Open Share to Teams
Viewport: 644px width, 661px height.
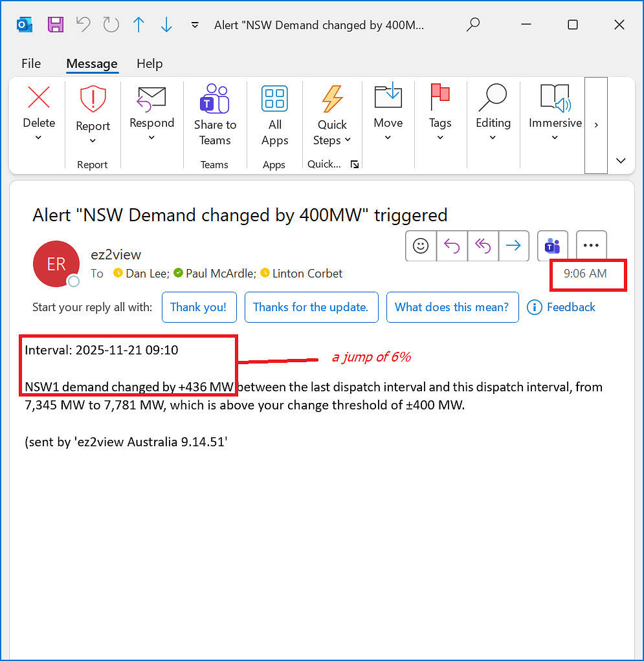[215, 116]
